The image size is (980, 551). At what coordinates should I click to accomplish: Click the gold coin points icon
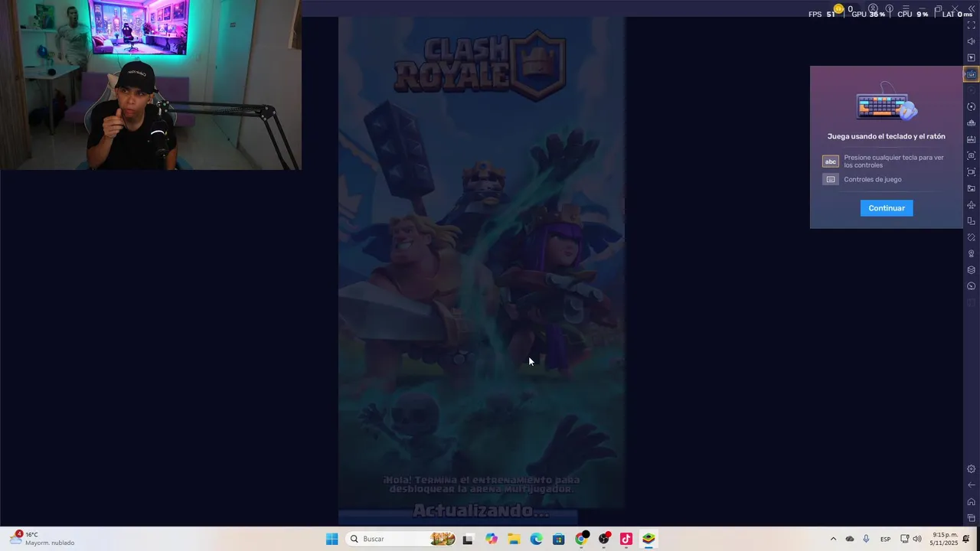click(838, 9)
